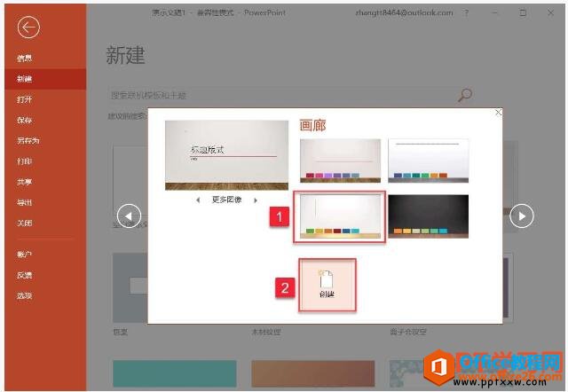
Task: Minimize the PowerPoint window
Action: coord(495,13)
